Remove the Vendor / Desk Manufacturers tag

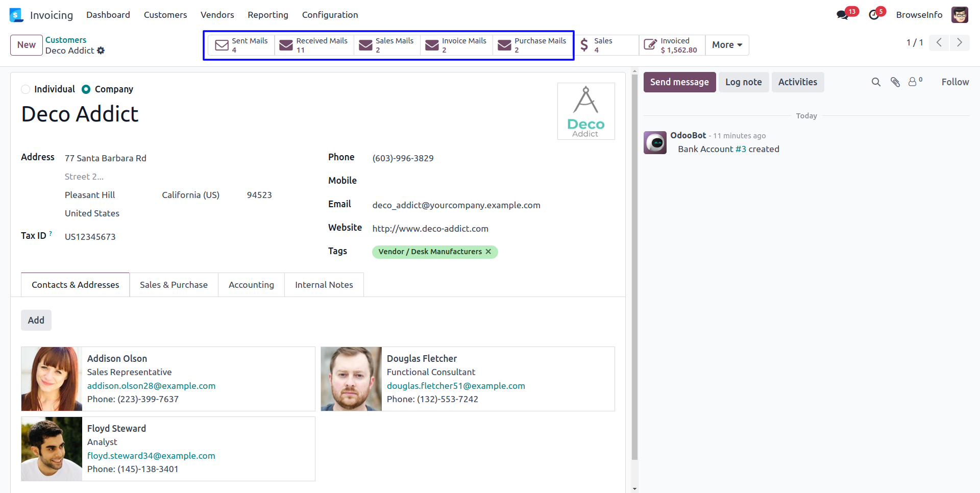tap(488, 252)
